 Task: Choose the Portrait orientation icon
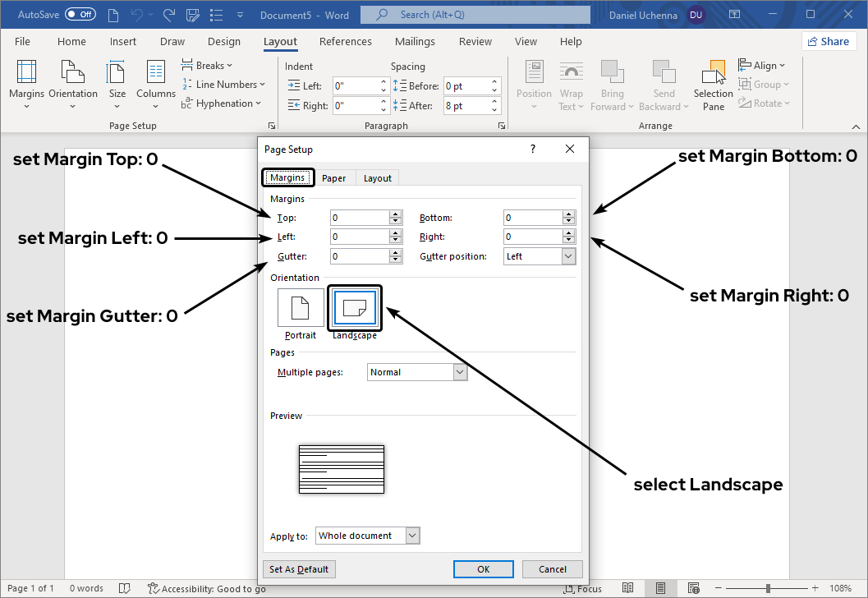click(301, 308)
